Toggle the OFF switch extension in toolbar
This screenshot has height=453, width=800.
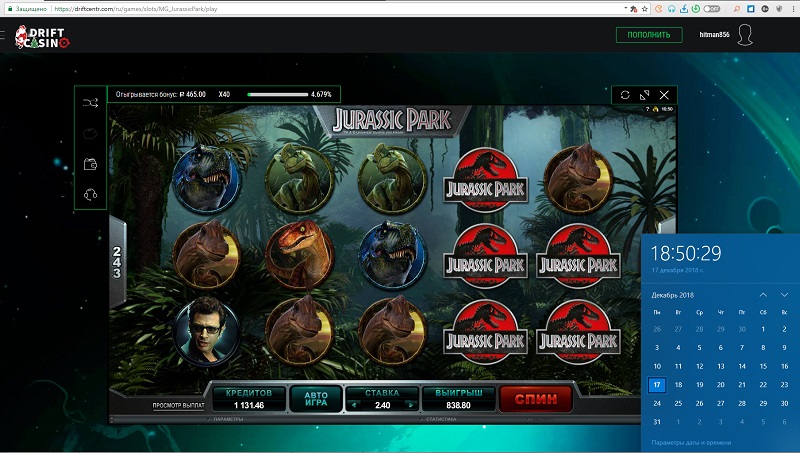click(712, 9)
